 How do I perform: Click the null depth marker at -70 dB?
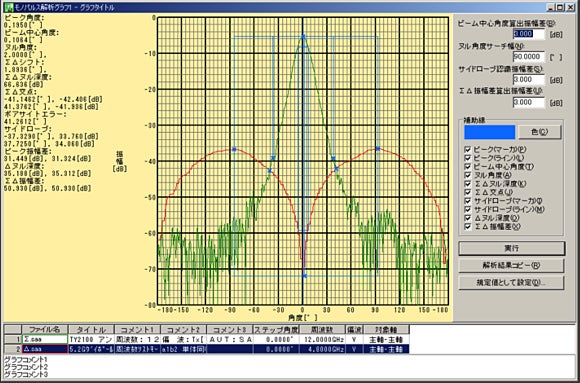click(x=304, y=276)
